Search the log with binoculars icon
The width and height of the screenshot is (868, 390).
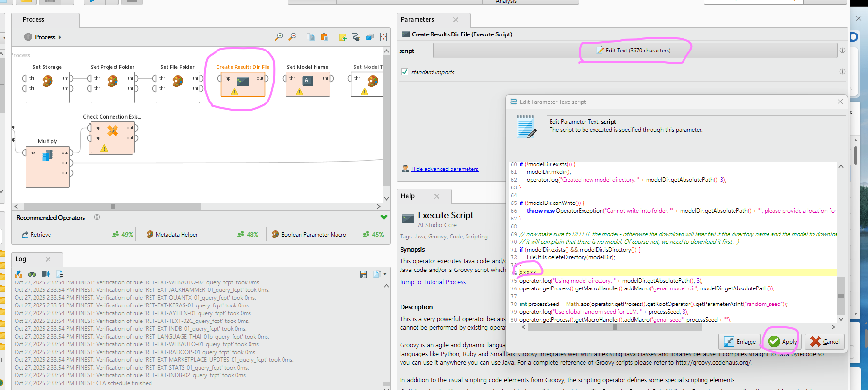coord(32,274)
